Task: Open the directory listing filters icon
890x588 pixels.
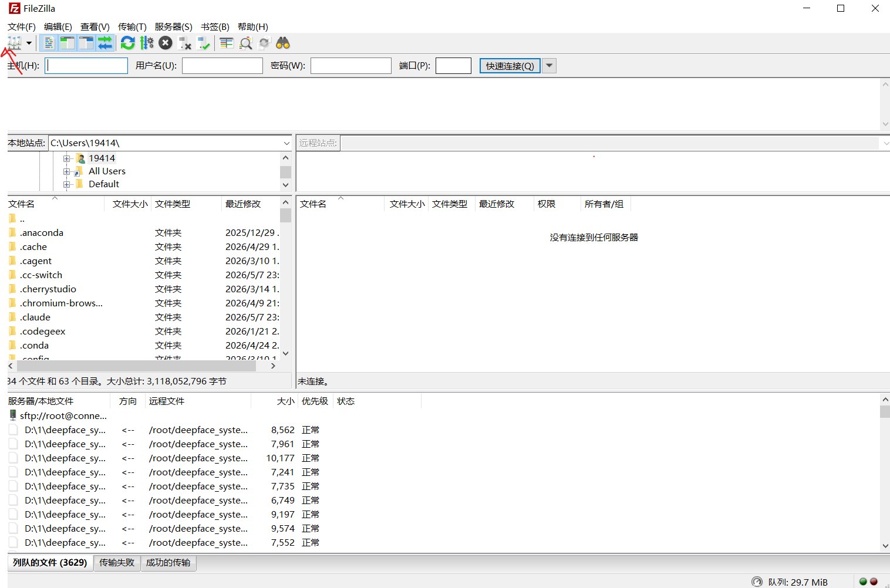Action: tap(227, 43)
